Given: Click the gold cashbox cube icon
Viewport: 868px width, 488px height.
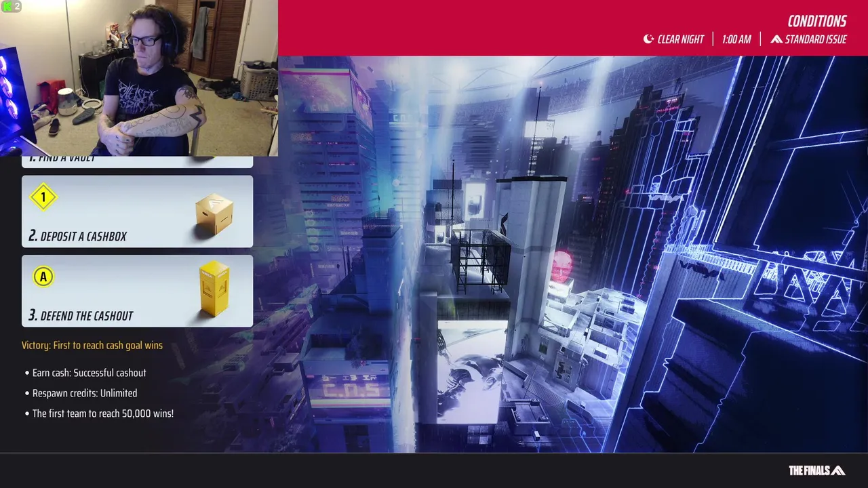Looking at the screenshot, I should [214, 214].
